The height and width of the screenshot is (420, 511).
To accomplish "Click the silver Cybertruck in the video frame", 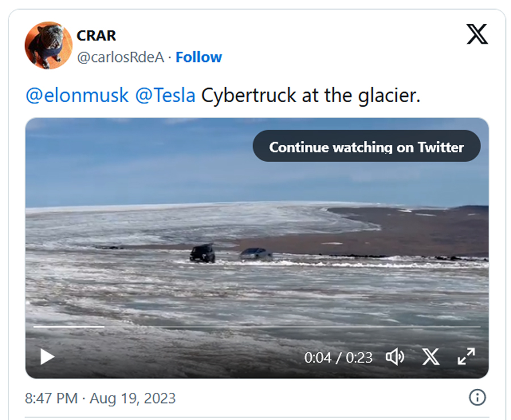I will point(256,255).
